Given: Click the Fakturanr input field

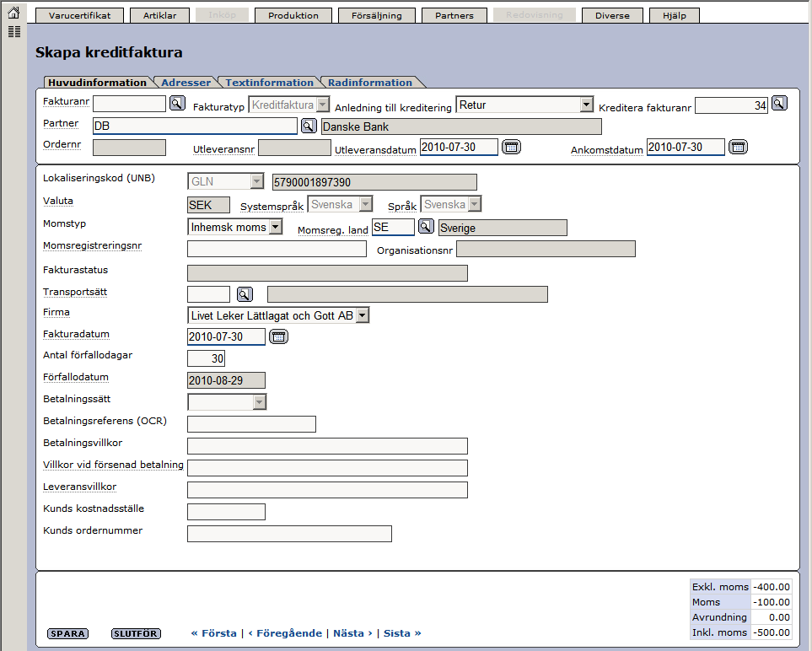Looking at the screenshot, I should pyautogui.click(x=130, y=104).
